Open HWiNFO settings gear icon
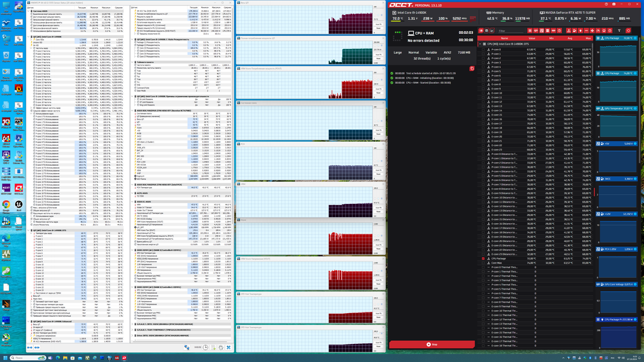Viewport: 644px width, 362px height. click(221, 348)
